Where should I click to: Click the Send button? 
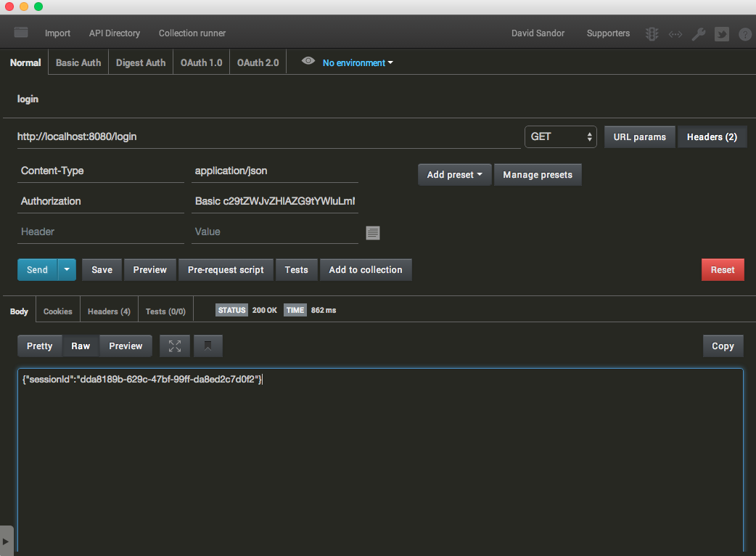(38, 269)
